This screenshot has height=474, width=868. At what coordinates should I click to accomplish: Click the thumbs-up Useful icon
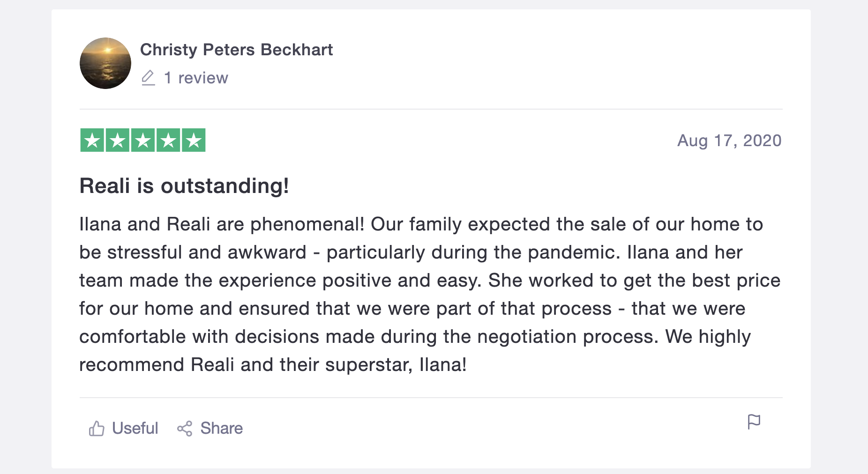(x=97, y=428)
